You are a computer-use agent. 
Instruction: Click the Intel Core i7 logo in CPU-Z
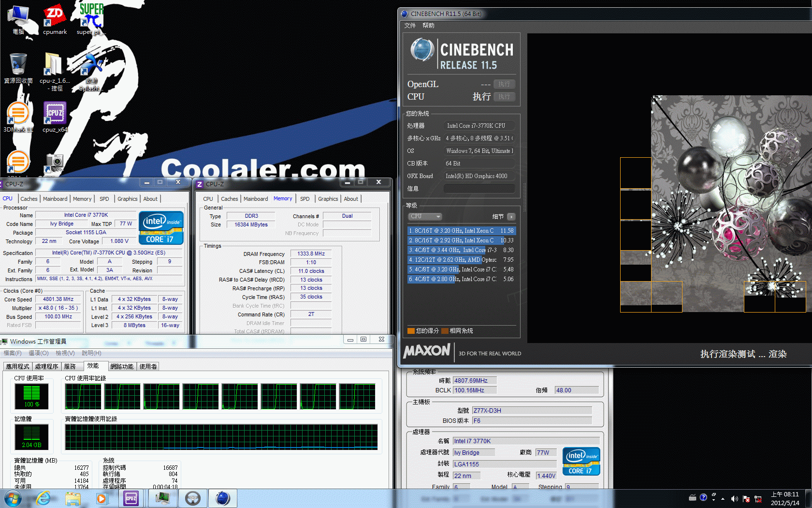161,228
